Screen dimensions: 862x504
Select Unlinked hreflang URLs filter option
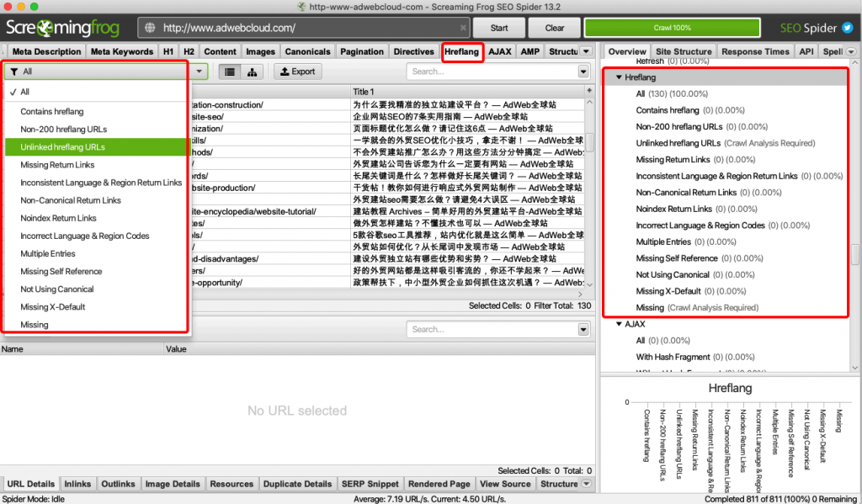tap(96, 146)
